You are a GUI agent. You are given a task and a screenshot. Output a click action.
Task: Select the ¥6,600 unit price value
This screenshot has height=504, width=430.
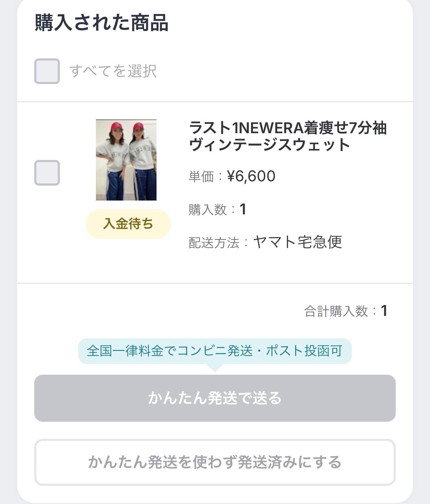(x=251, y=176)
